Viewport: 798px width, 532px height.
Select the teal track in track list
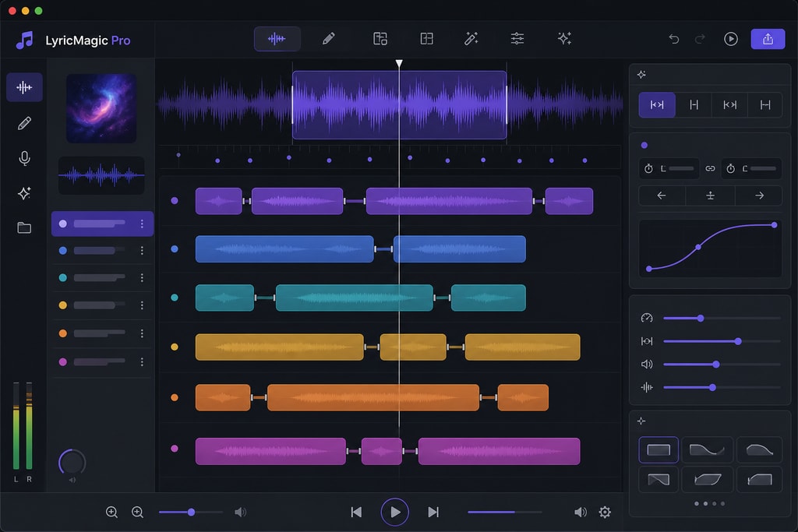(102, 278)
